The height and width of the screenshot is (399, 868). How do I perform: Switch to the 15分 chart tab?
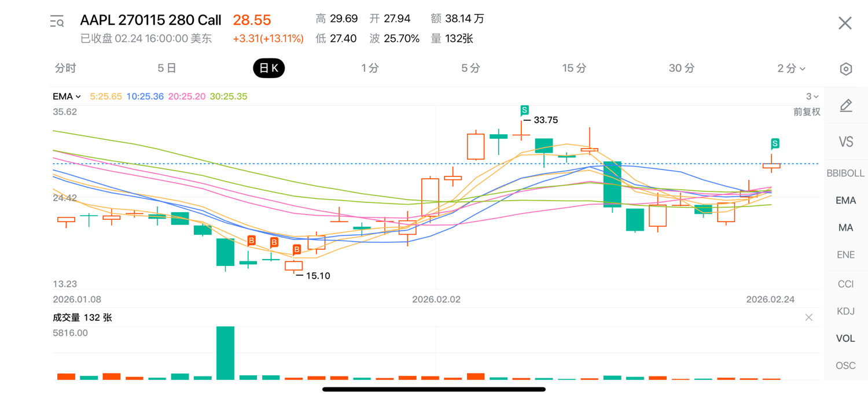(x=574, y=68)
